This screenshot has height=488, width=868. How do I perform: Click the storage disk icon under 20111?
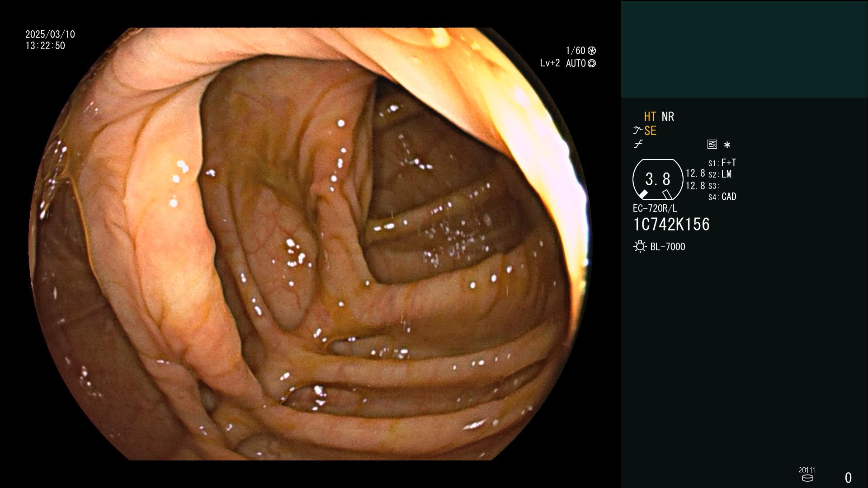coord(807,478)
